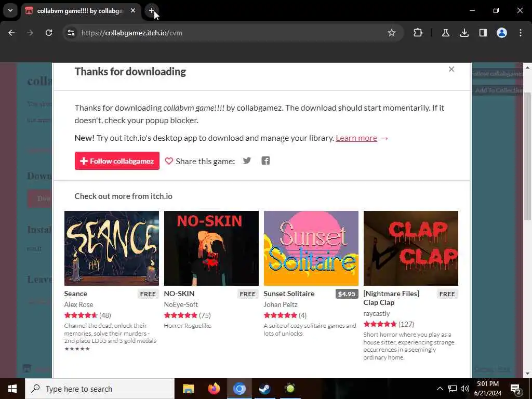Click the Seance title link

point(76,294)
